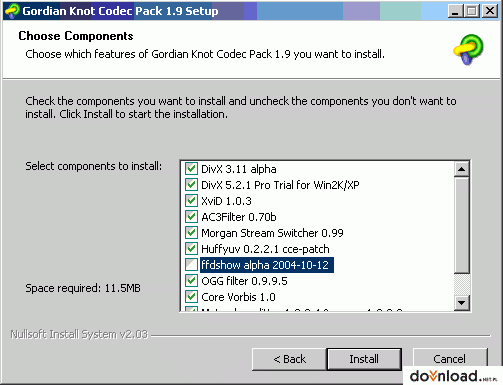This screenshot has width=503, height=385.
Task: Uncheck DivX 3.11 alpha component
Action: pos(191,169)
